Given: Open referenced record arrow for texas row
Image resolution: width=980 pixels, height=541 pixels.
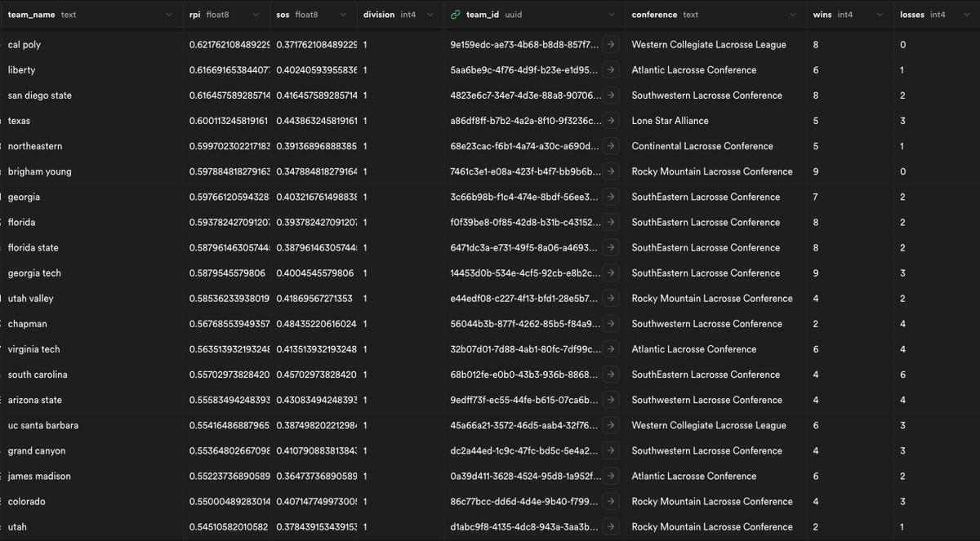Looking at the screenshot, I should [x=611, y=121].
